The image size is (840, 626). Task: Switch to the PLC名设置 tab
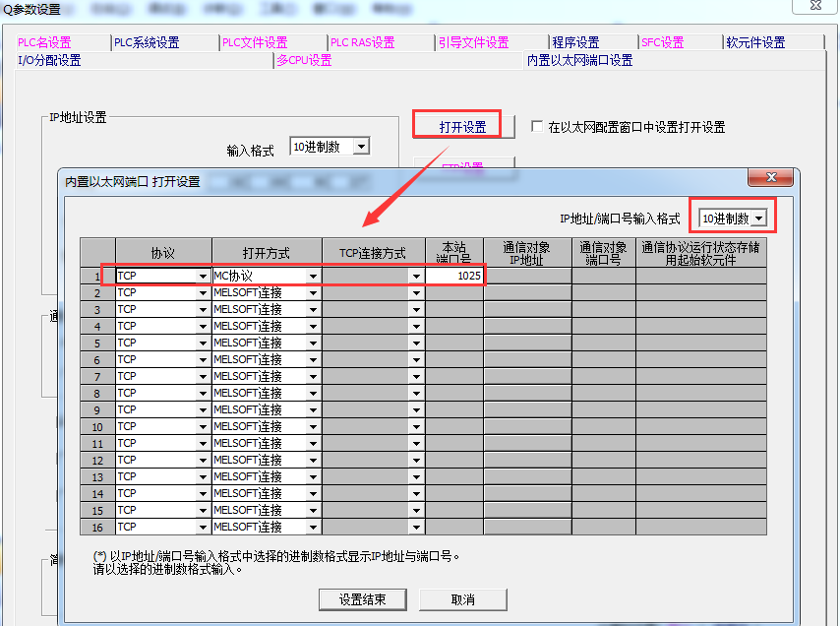[x=44, y=42]
